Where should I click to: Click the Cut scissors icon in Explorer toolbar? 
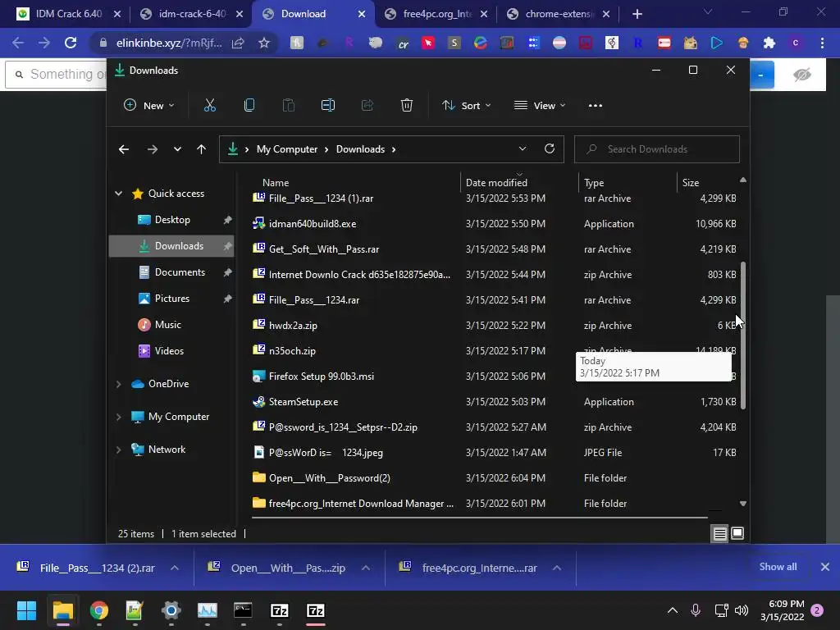[209, 106]
